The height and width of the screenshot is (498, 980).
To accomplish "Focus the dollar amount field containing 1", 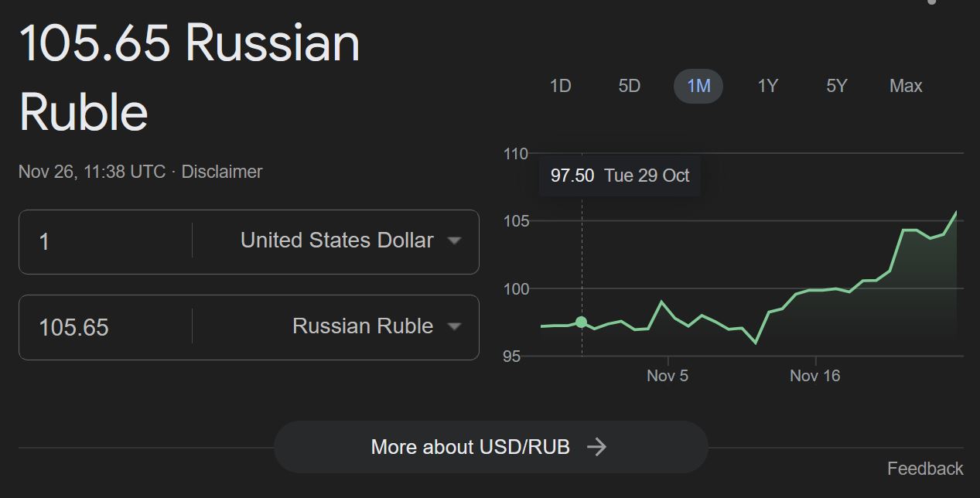I will click(105, 241).
